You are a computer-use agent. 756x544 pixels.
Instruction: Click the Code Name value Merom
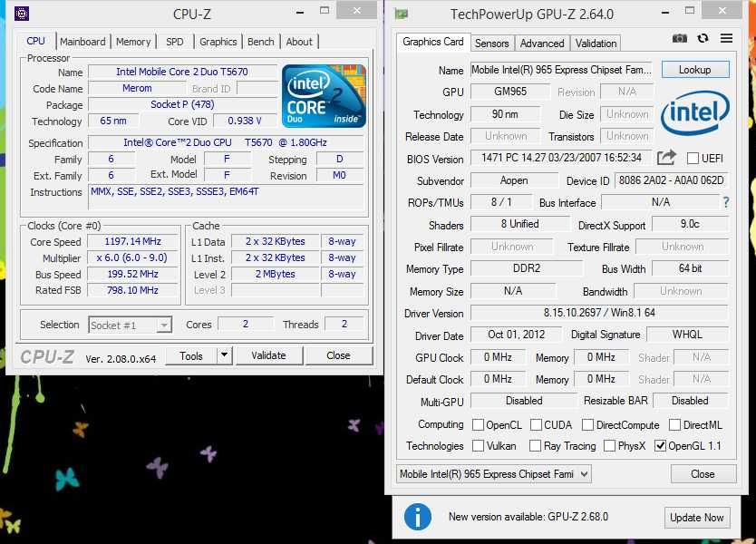[137, 88]
